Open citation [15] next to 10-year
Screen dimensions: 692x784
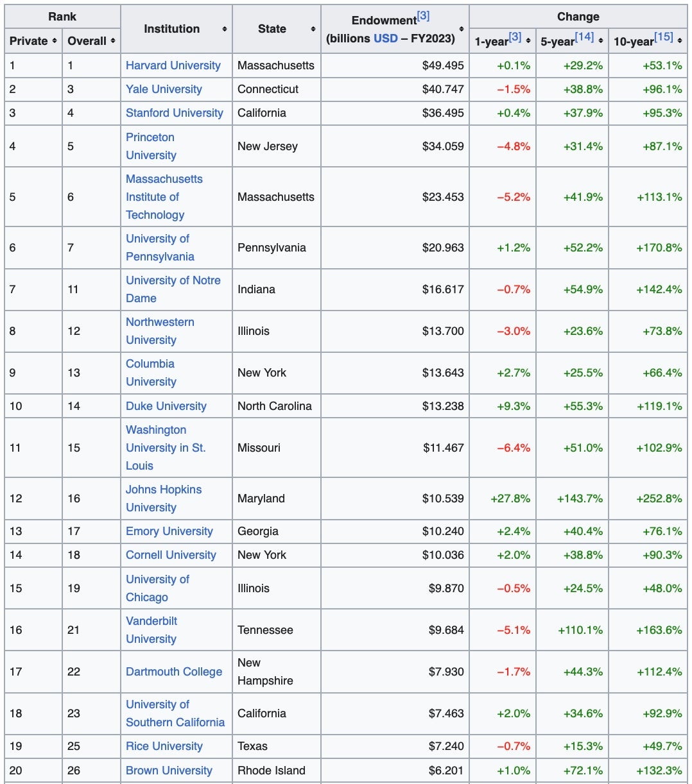tap(664, 37)
